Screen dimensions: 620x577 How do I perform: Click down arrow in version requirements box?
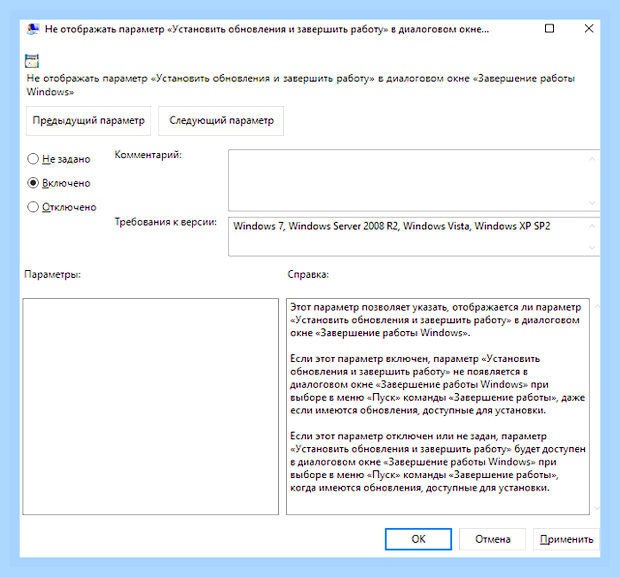pyautogui.click(x=592, y=248)
